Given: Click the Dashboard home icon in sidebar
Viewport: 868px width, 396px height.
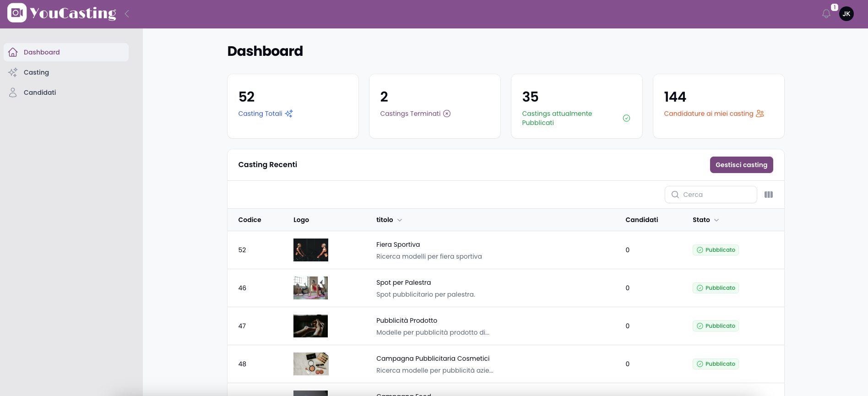Looking at the screenshot, I should click(x=13, y=52).
